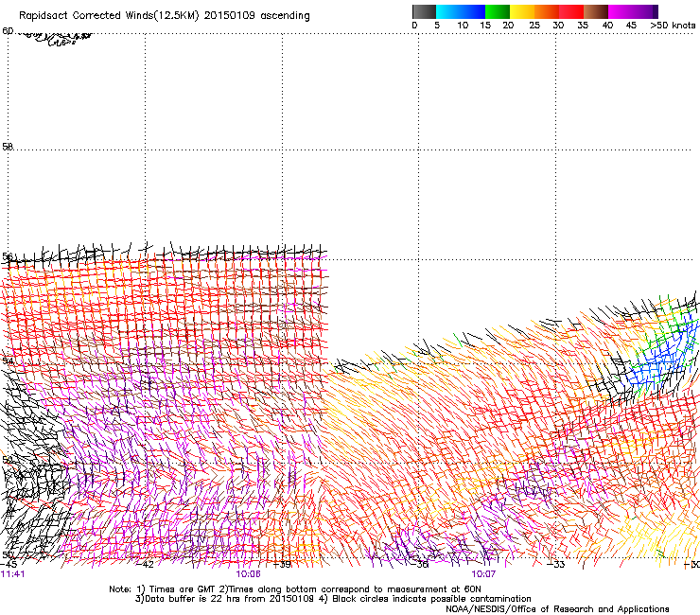Screen dimensions: 700x615
Task: Click the legend tick label 40
Action: pyautogui.click(x=607, y=26)
